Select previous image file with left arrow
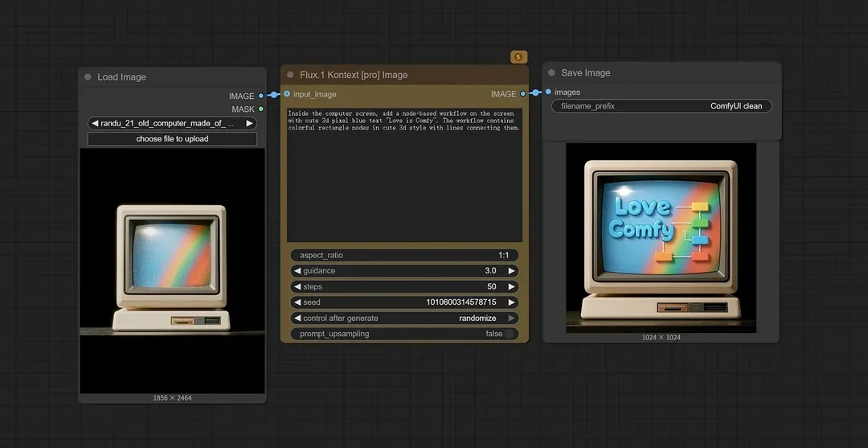The height and width of the screenshot is (448, 868). [95, 123]
